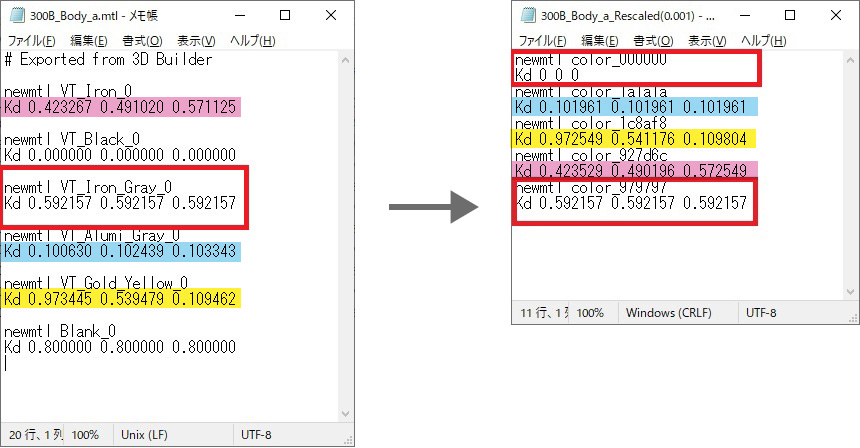Close the 300B_Body_a.mtl window

coord(331,15)
